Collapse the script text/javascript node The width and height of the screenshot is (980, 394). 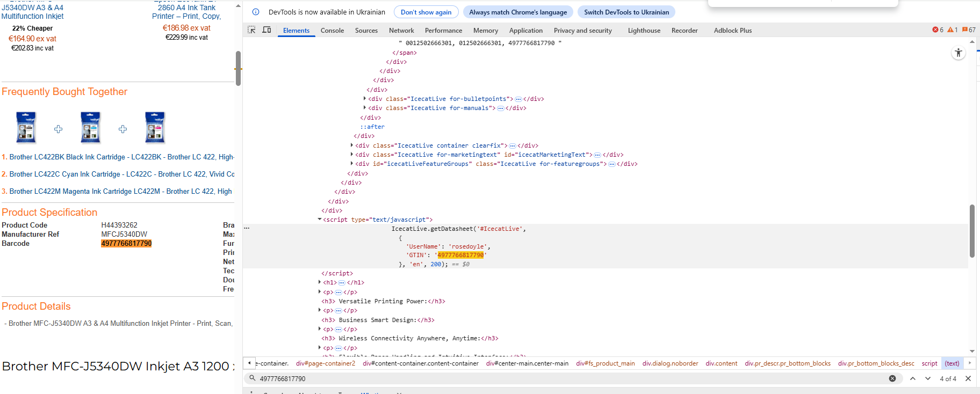click(x=320, y=220)
